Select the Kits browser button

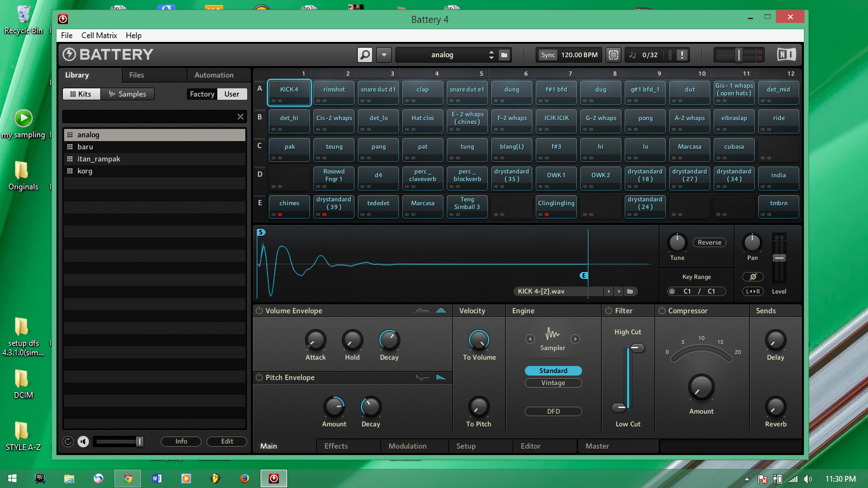point(81,94)
